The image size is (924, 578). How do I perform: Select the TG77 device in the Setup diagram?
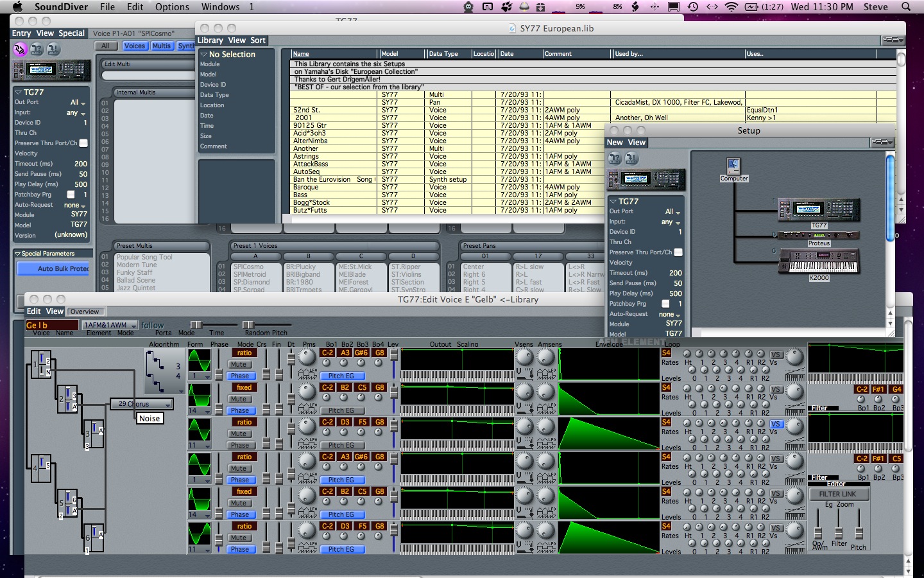(x=819, y=209)
